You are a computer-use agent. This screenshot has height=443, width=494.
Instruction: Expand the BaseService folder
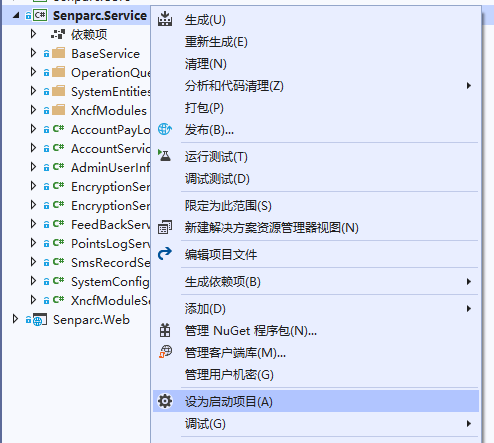33,53
